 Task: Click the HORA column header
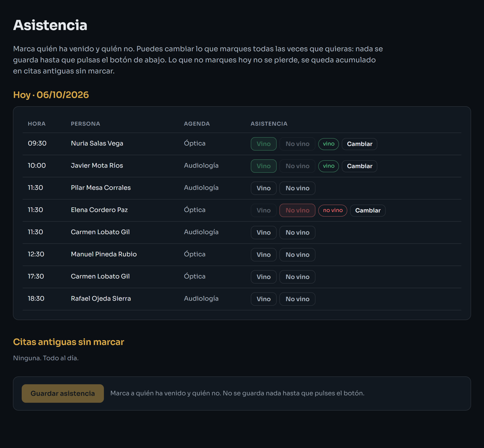(x=36, y=124)
